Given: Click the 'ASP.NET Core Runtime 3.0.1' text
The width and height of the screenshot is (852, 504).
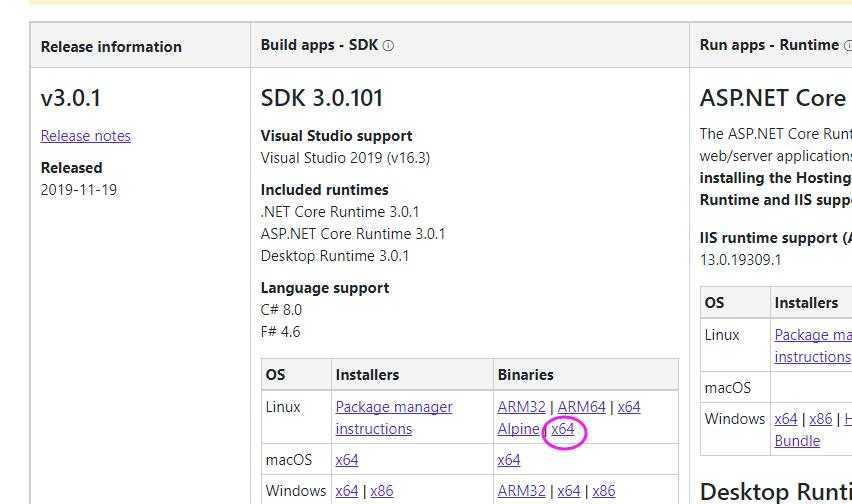Looking at the screenshot, I should point(353,234).
